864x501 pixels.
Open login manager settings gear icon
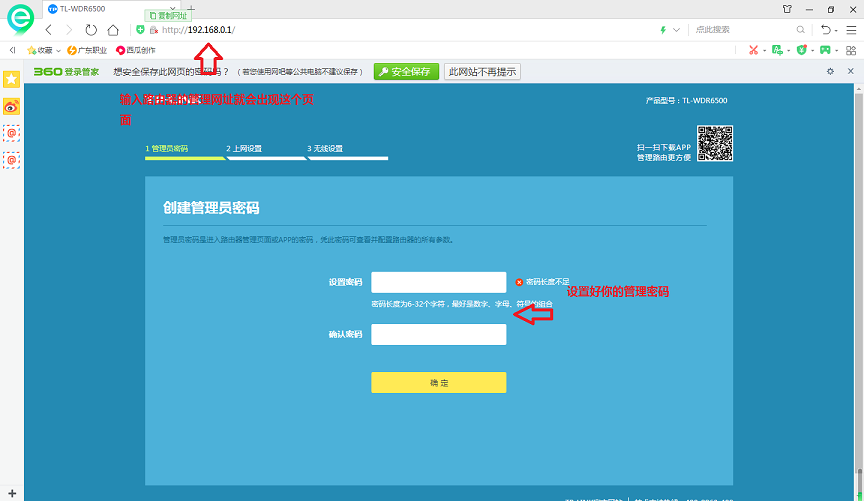pos(830,71)
